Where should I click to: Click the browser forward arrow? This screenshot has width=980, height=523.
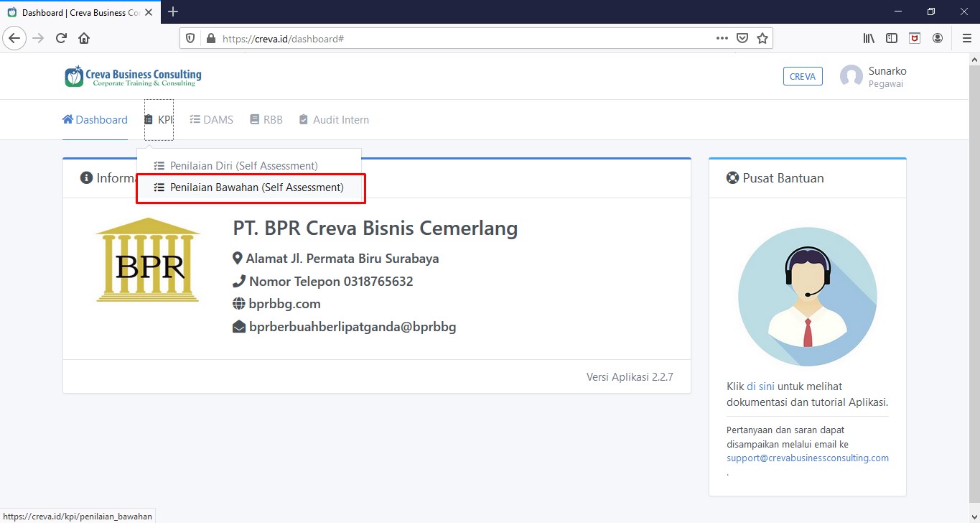(x=38, y=38)
